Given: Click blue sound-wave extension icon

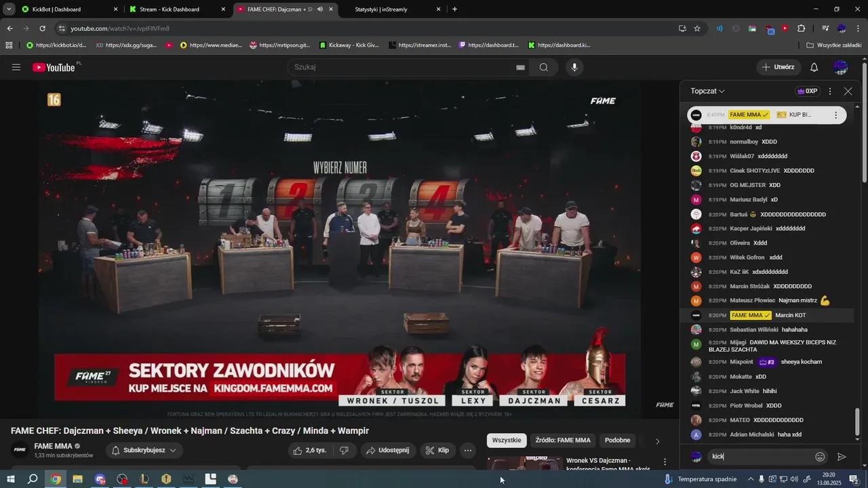Looking at the screenshot, I should click(x=719, y=28).
